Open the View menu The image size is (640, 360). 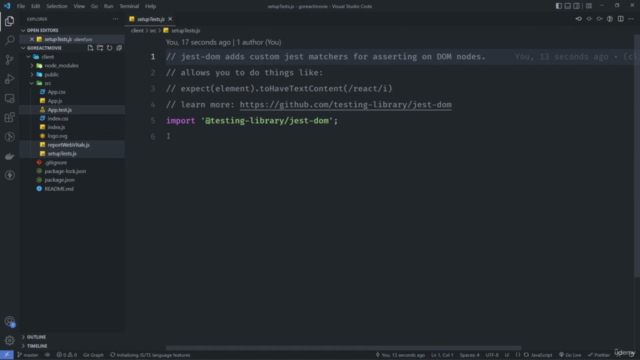[79, 6]
